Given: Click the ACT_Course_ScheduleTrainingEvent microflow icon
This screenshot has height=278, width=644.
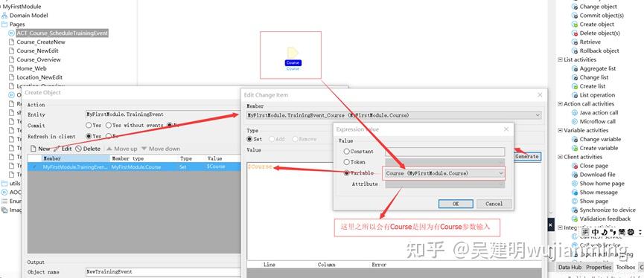Looking at the screenshot, I should pyautogui.click(x=11, y=33).
